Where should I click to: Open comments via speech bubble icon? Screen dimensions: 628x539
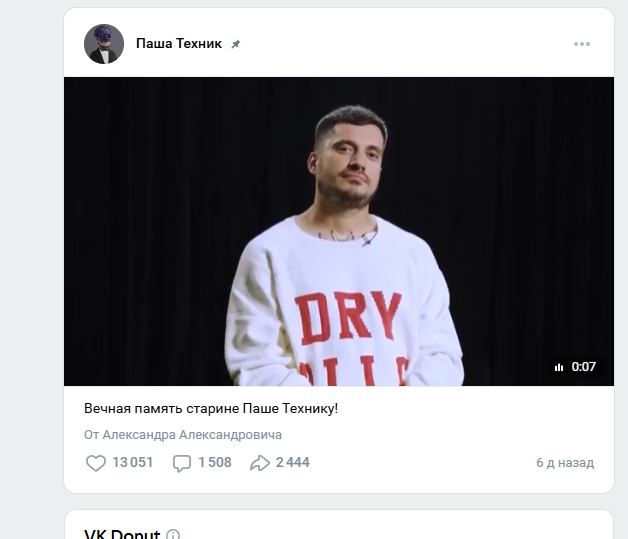[182, 463]
